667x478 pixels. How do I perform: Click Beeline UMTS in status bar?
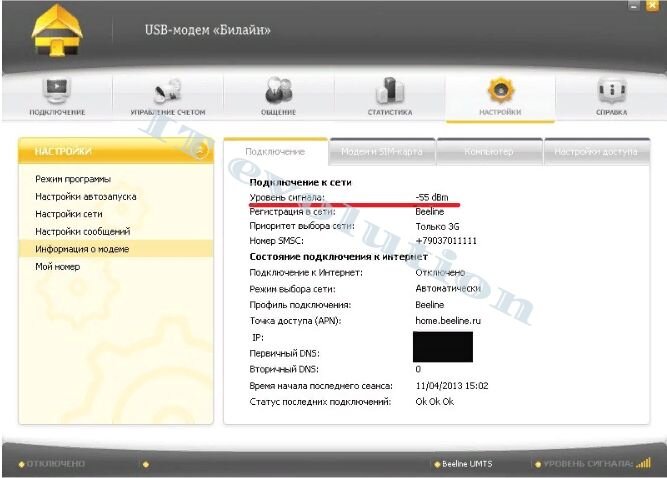tap(467, 464)
